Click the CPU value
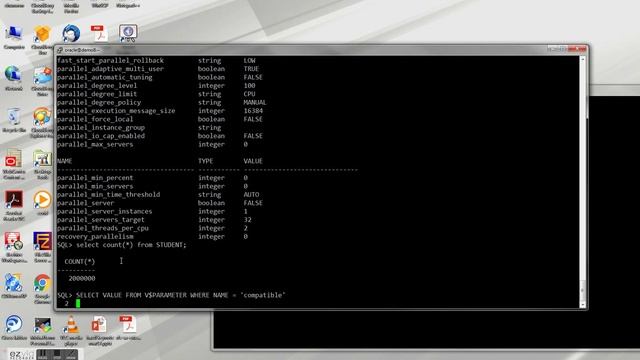 point(249,94)
